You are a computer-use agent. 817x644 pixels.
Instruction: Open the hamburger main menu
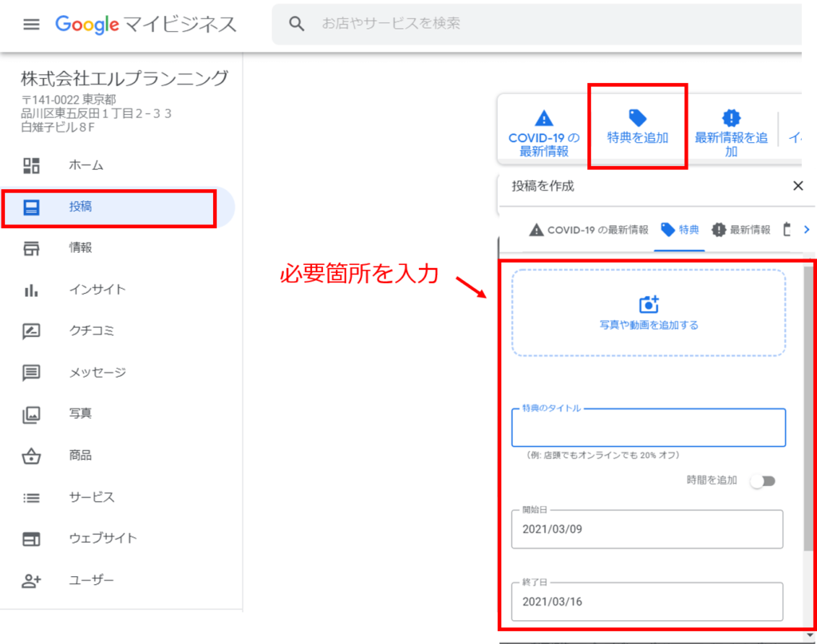[31, 24]
